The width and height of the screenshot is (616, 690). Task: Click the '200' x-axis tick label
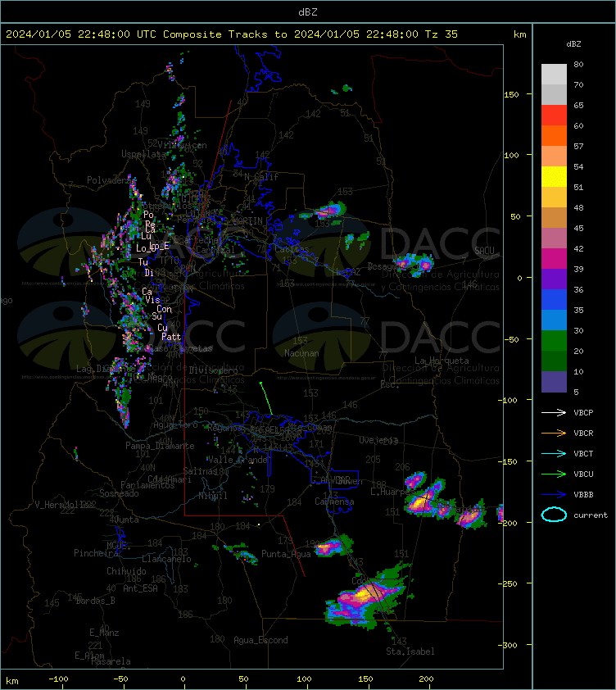tap(426, 679)
